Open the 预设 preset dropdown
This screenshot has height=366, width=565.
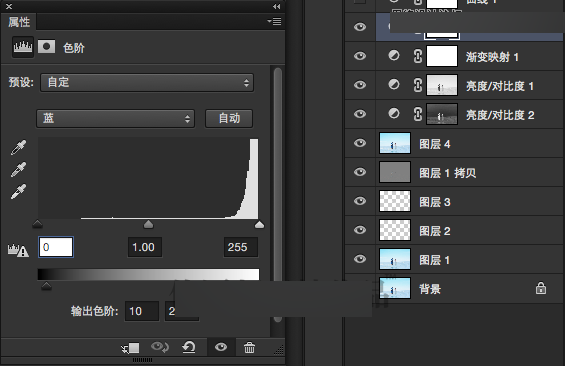(147, 83)
